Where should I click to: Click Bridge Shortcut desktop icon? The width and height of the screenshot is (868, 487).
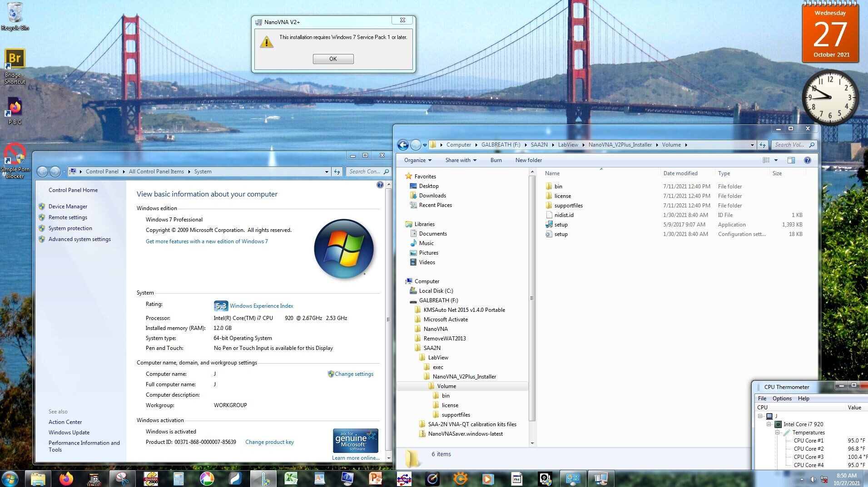click(x=15, y=67)
